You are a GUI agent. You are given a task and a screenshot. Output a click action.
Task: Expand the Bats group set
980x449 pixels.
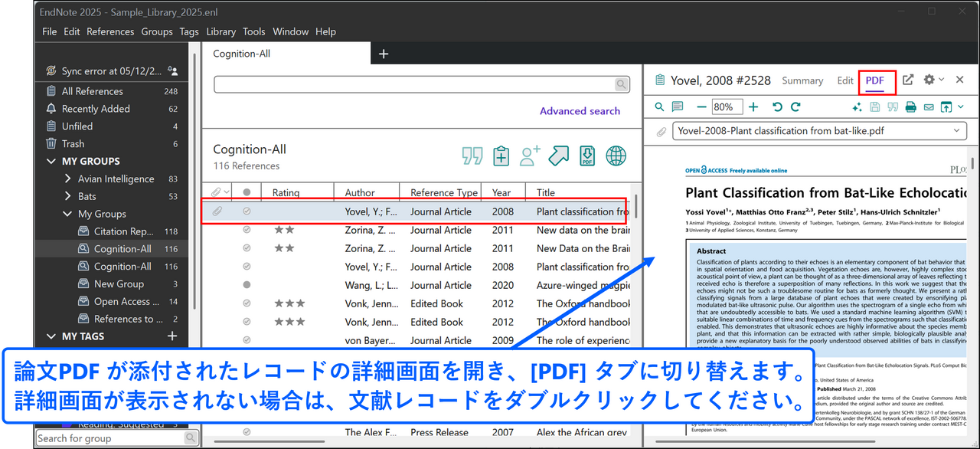(68, 196)
